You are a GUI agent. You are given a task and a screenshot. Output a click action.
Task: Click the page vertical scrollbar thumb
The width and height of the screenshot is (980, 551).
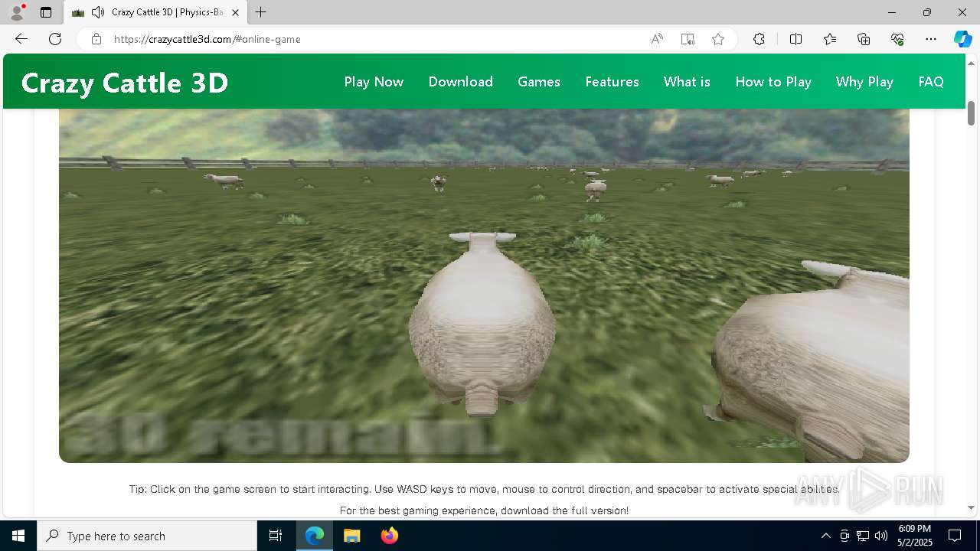pyautogui.click(x=971, y=113)
